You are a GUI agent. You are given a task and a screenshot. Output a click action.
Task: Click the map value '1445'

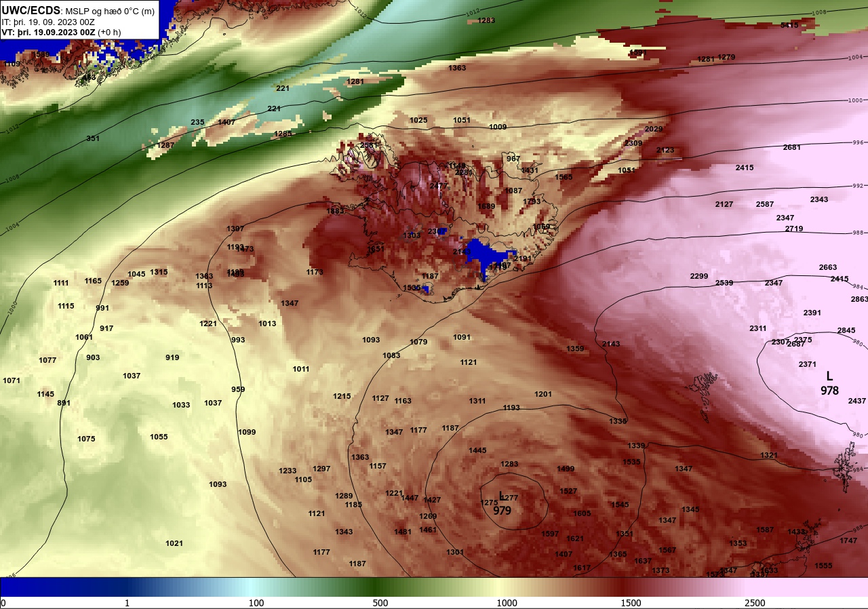tap(477, 450)
